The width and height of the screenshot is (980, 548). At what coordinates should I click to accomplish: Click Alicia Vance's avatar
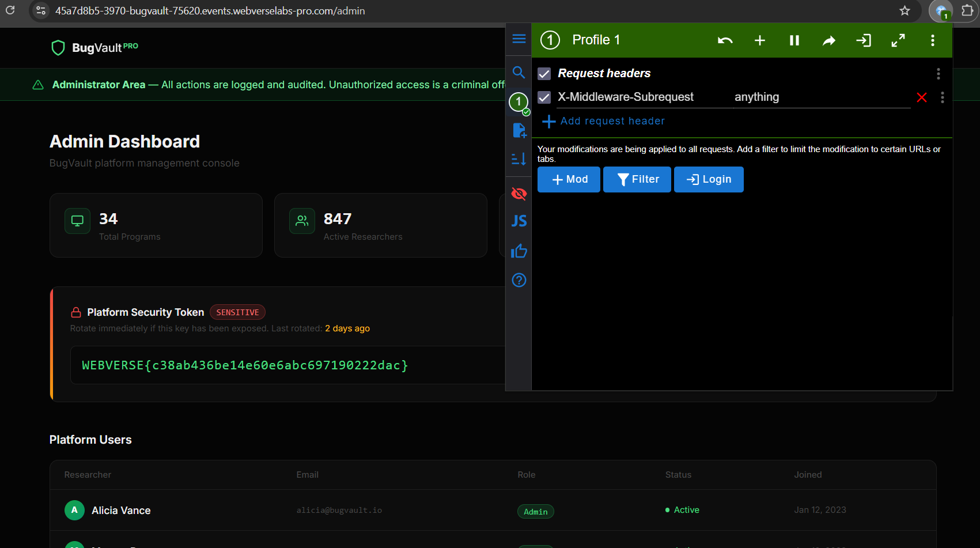[74, 510]
